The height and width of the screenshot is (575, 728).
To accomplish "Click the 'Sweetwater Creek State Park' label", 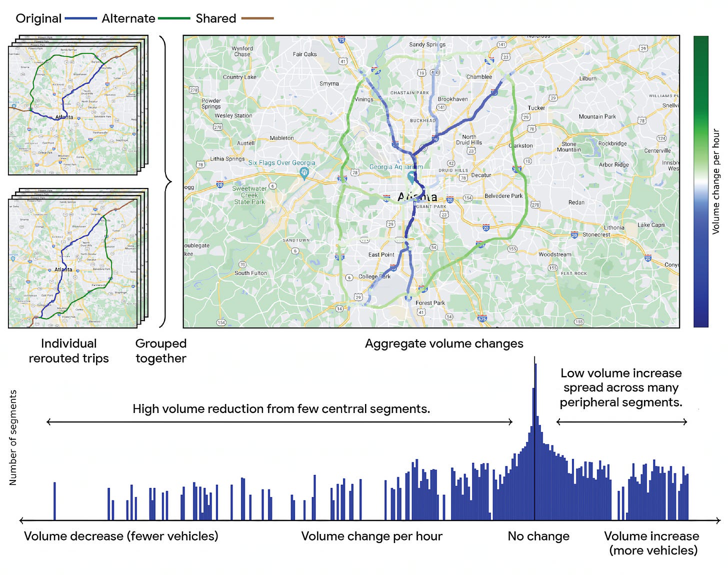I will pos(249,195).
